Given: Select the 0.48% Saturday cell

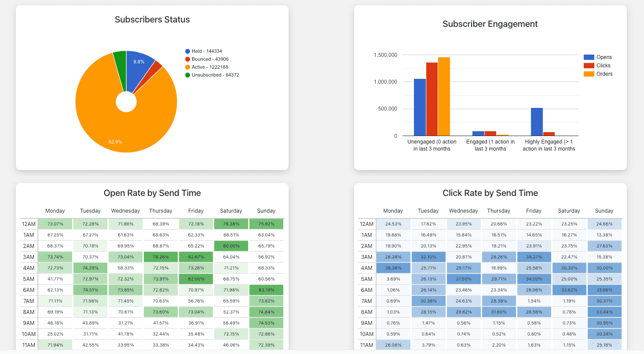Looking at the screenshot, I should click(569, 334).
